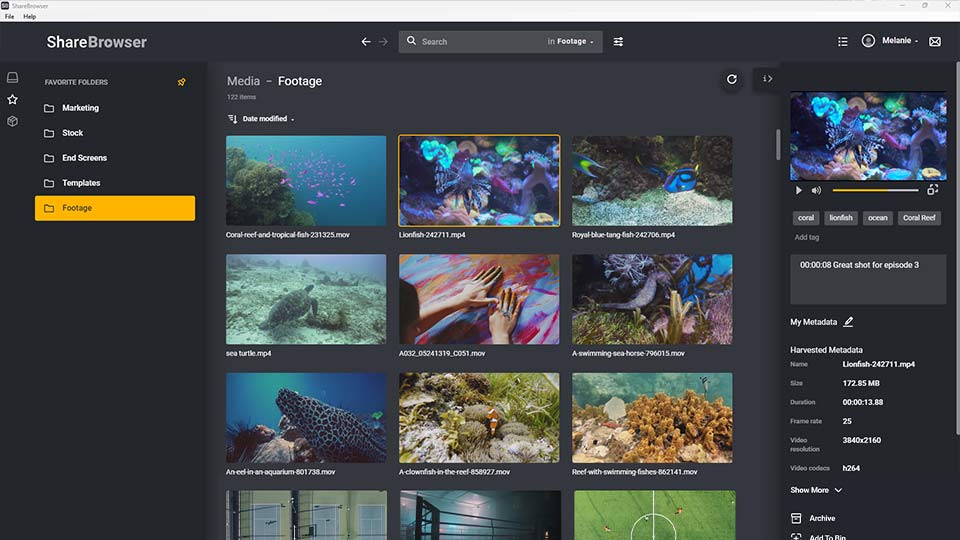Open the File menu
960x540 pixels.
point(9,17)
